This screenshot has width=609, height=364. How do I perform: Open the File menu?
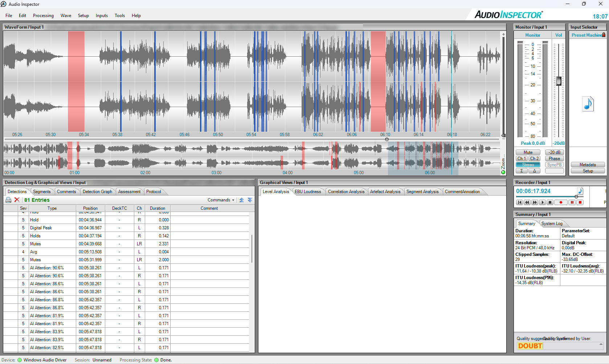click(x=9, y=16)
